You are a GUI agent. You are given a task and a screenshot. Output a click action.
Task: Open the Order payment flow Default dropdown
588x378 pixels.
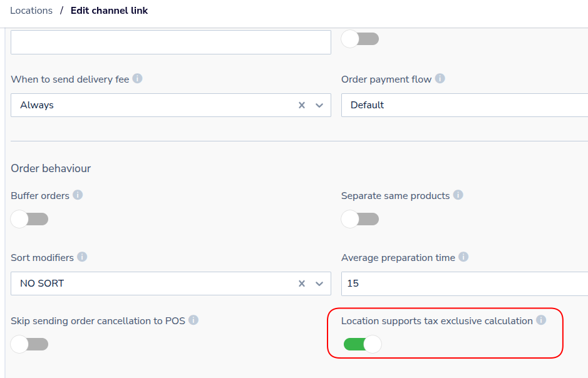[465, 105]
